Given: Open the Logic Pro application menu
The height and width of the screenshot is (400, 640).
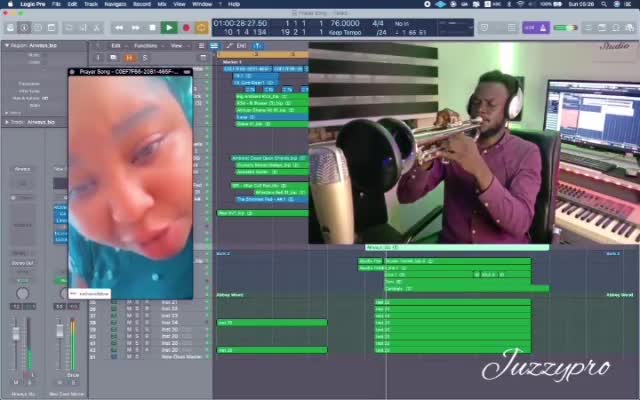Looking at the screenshot, I should 33,4.
